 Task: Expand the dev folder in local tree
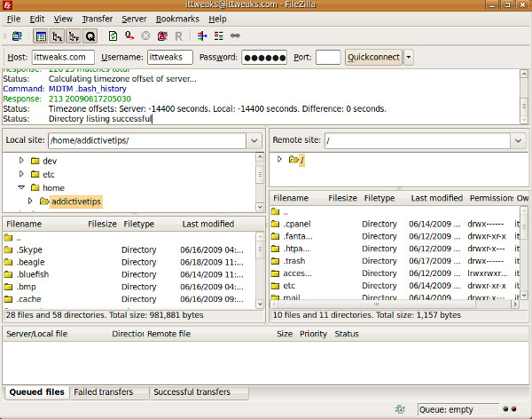(x=21, y=161)
